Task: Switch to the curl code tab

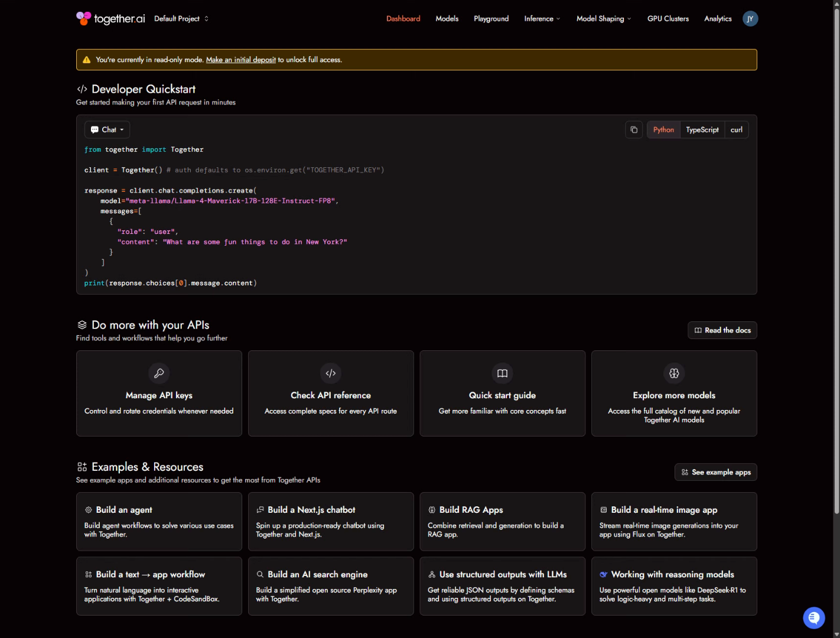Action: pyautogui.click(x=737, y=130)
